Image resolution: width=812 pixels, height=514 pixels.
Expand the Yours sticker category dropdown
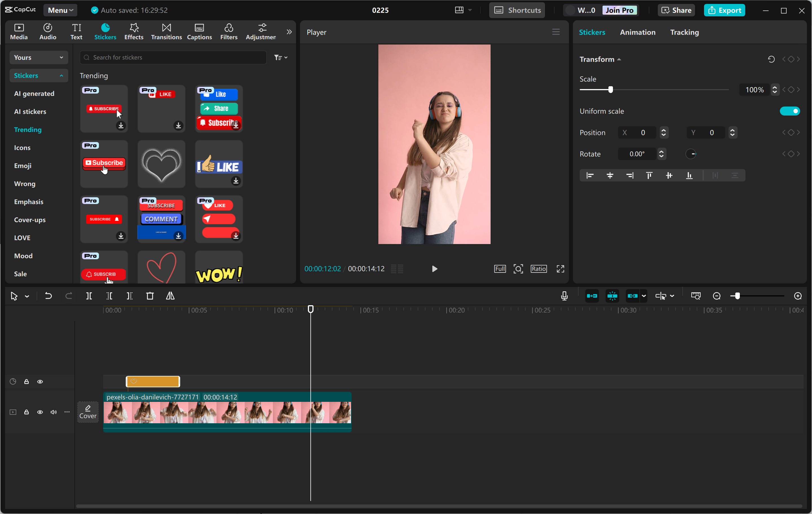[38, 57]
